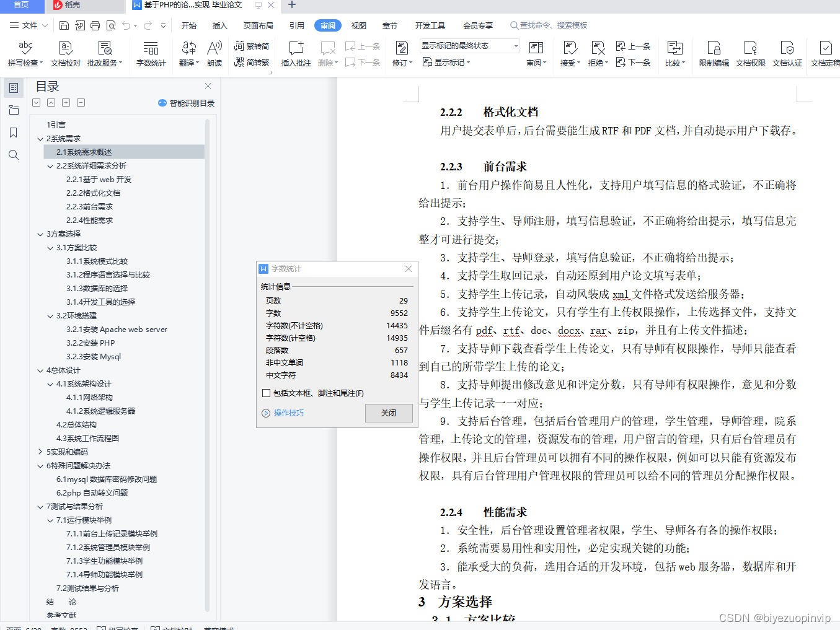Open restrict editing (限制编辑)
The width and height of the screenshot is (840, 630).
pos(714,53)
